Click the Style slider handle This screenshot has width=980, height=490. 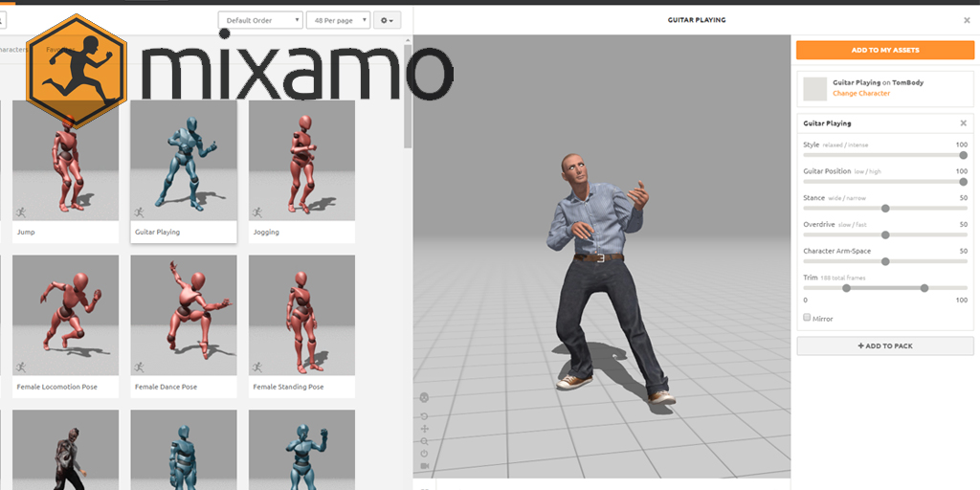click(x=963, y=155)
